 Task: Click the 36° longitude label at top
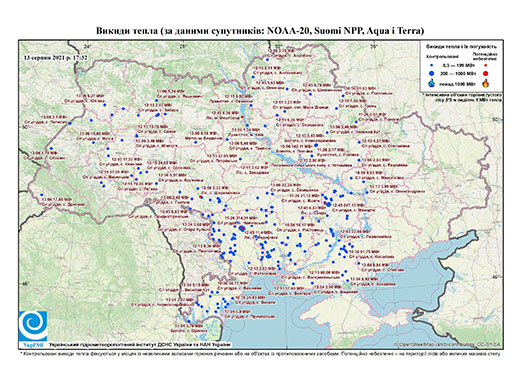374,46
